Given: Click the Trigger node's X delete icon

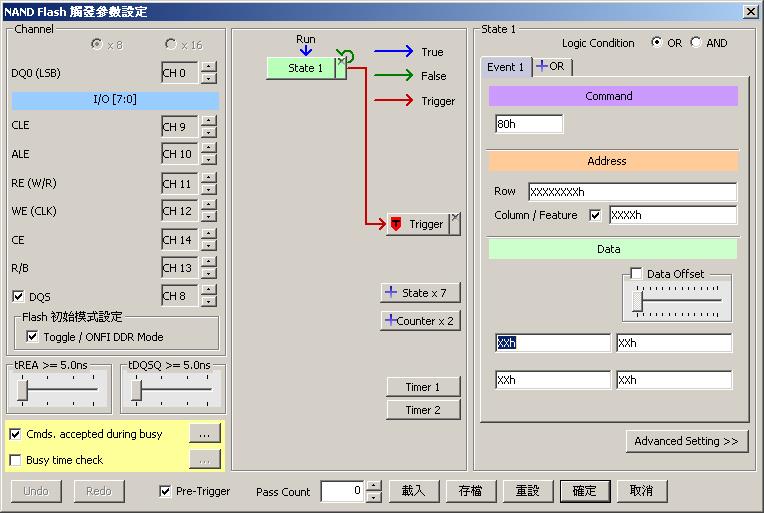Looking at the screenshot, I should click(455, 218).
